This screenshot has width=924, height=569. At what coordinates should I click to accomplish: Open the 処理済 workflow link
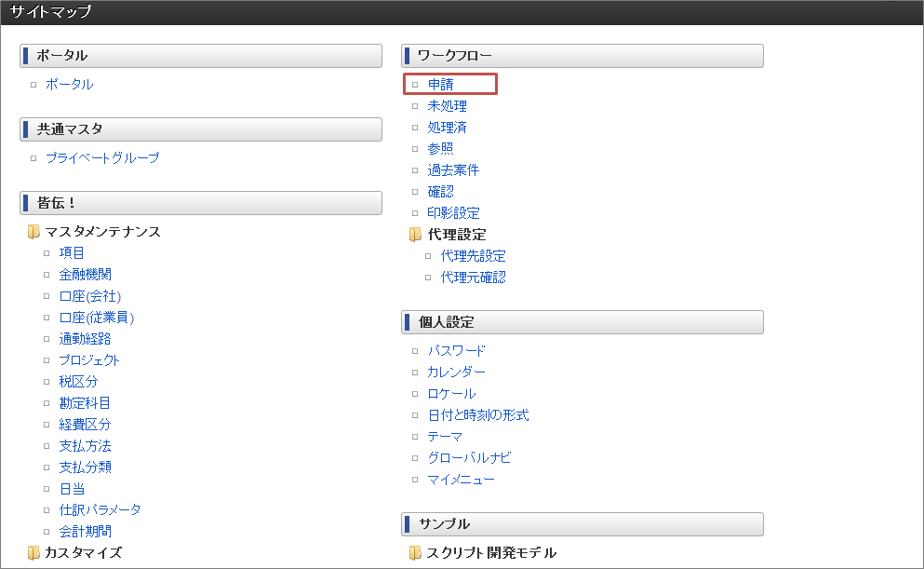[x=448, y=128]
